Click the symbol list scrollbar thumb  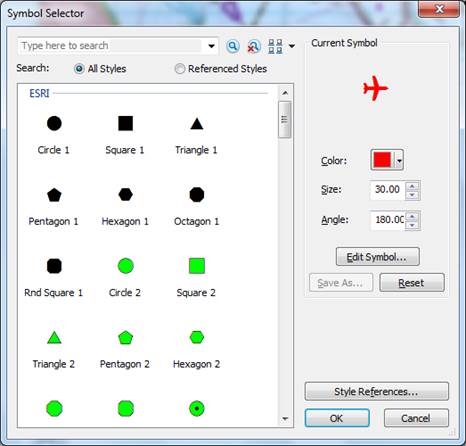(x=285, y=119)
